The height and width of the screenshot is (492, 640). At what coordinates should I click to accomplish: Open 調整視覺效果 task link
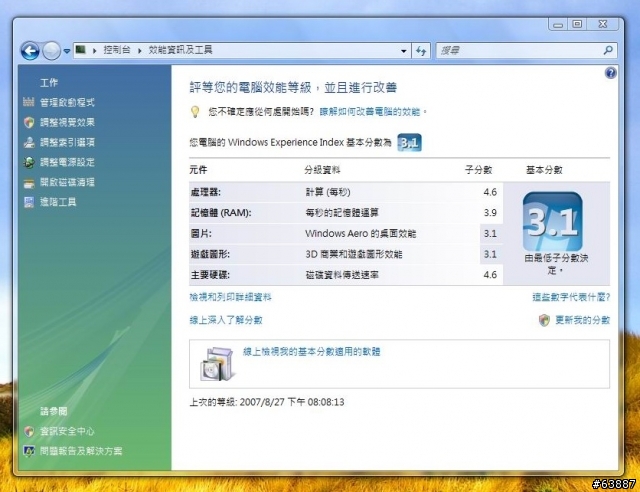(67, 122)
